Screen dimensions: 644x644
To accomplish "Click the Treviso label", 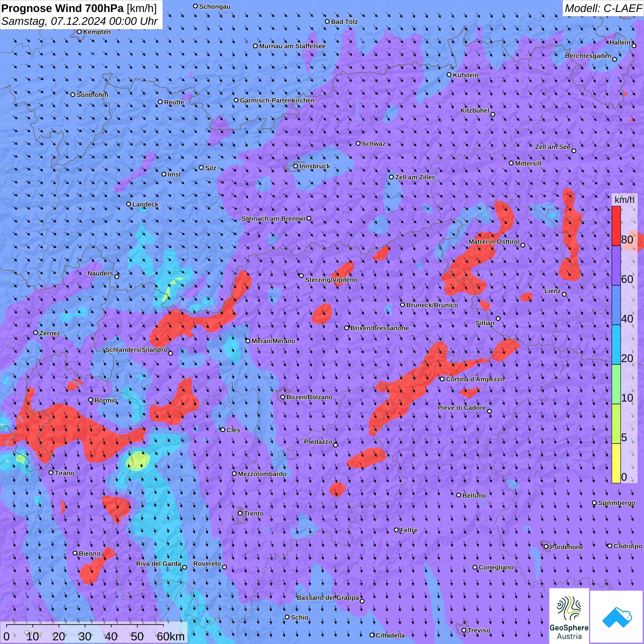I will click(479, 630).
